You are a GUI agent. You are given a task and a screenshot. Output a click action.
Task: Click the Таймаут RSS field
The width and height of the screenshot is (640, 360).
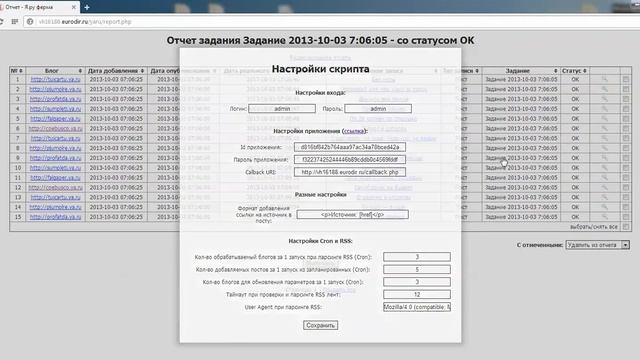click(x=417, y=294)
